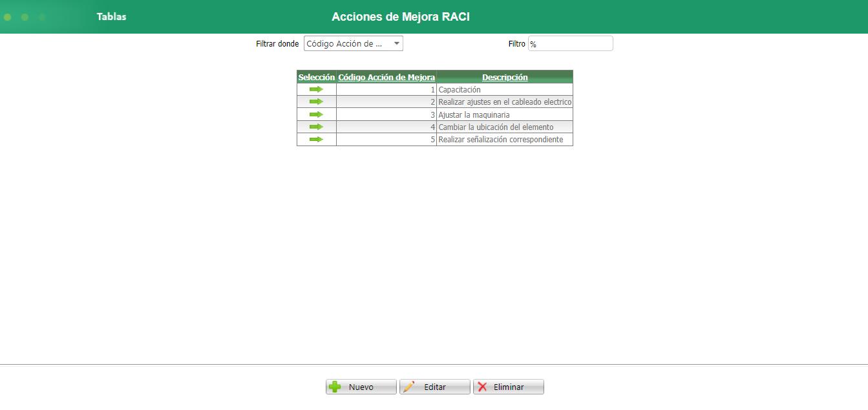Image resolution: width=868 pixels, height=410 pixels.
Task: Click the arrow icon for Cambiar la ubicación del elemento
Action: pyautogui.click(x=316, y=127)
